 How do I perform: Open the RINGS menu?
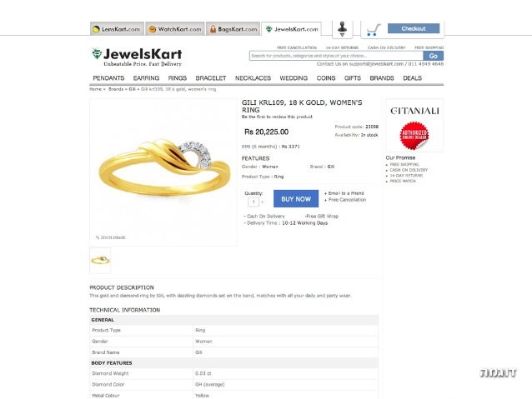(177, 78)
